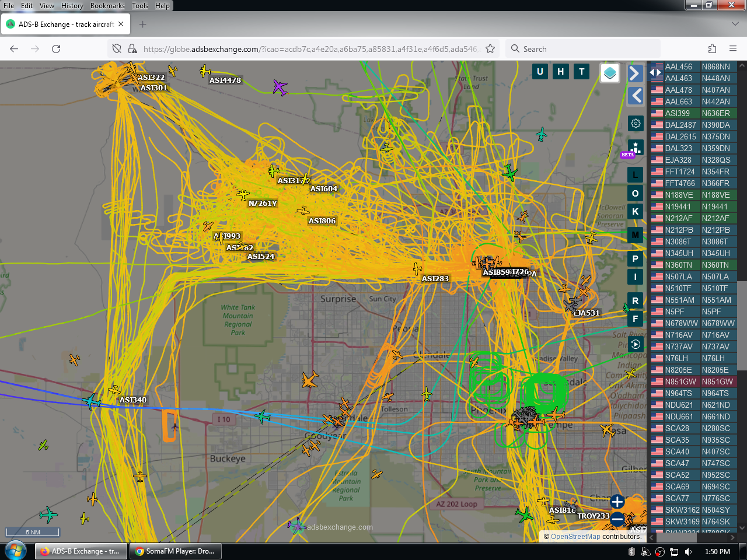This screenshot has width=747, height=560.
Task: Toggle the M map button
Action: 636,235
